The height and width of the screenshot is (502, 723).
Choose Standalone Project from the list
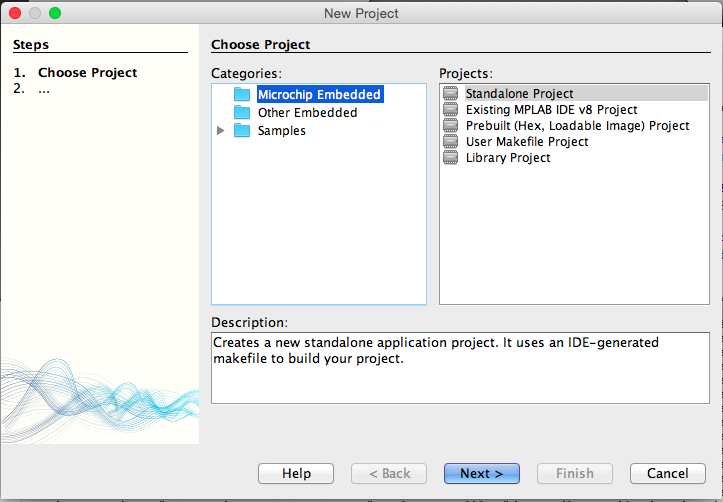(520, 94)
